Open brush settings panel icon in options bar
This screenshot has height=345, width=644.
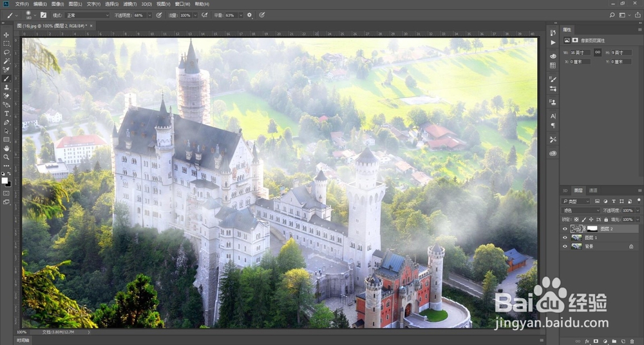43,15
